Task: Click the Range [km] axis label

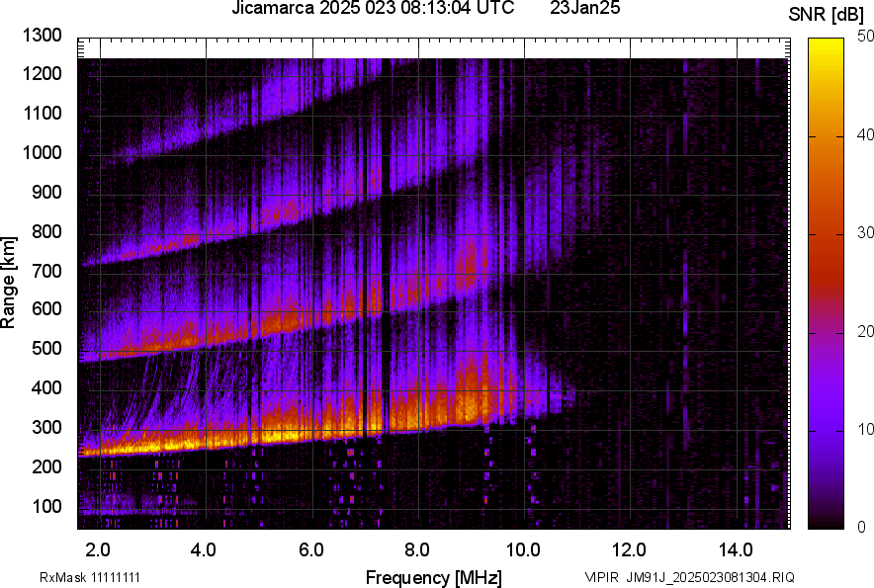Action: [9, 287]
